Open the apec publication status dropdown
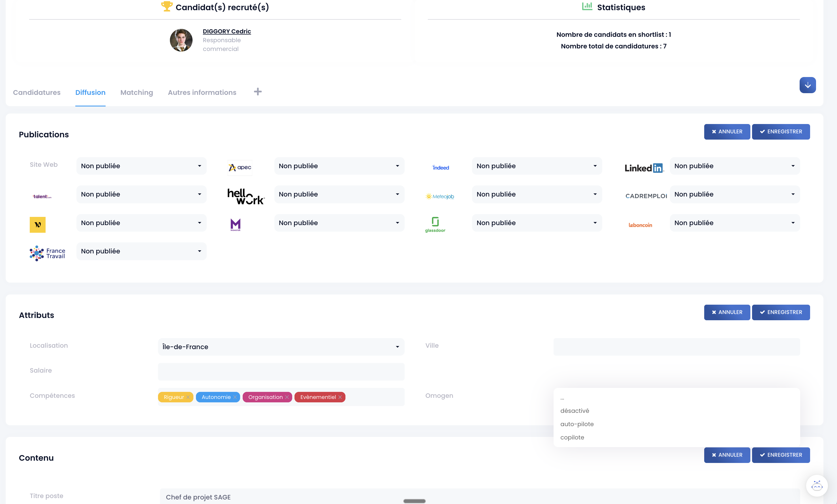Viewport: 837px width, 504px height. click(339, 166)
